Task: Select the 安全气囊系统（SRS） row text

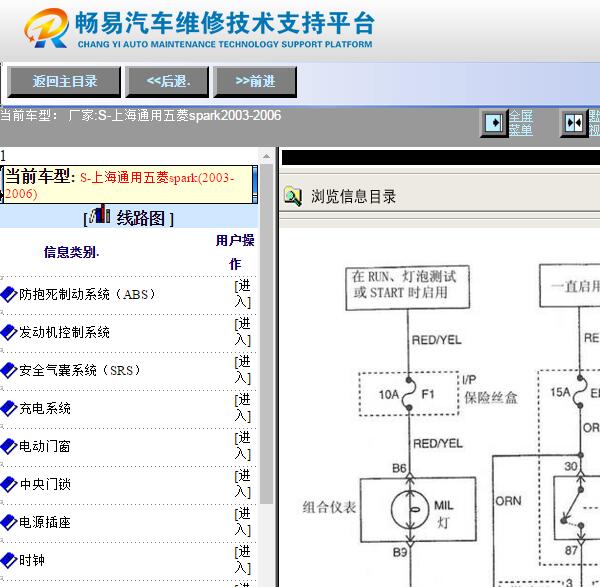Action: (x=80, y=370)
